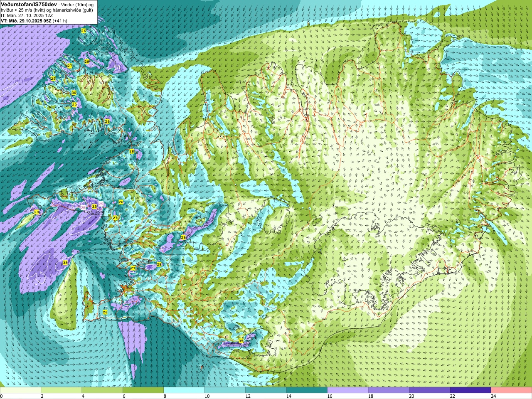Click the legend scale value 0
The height and width of the screenshot is (399, 532).
[x=2, y=396]
